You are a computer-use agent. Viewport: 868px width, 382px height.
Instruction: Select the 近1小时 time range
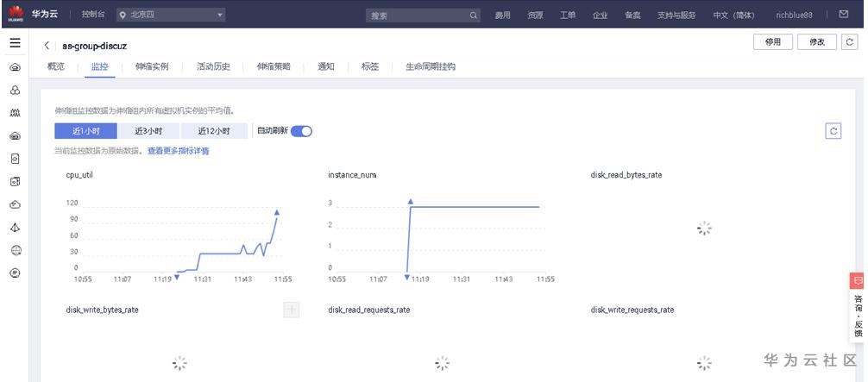coord(85,131)
